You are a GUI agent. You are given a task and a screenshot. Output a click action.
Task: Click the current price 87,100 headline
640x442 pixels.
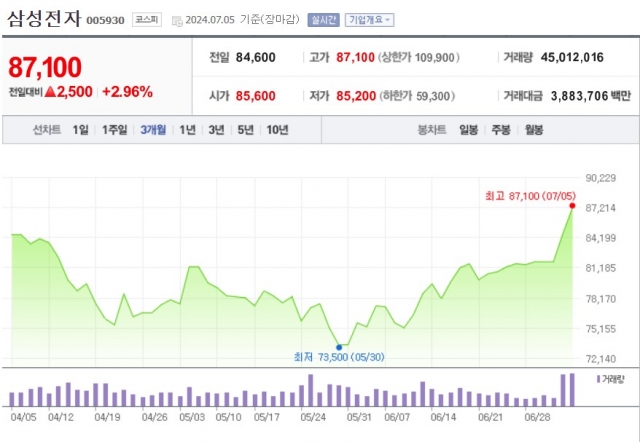pyautogui.click(x=45, y=67)
